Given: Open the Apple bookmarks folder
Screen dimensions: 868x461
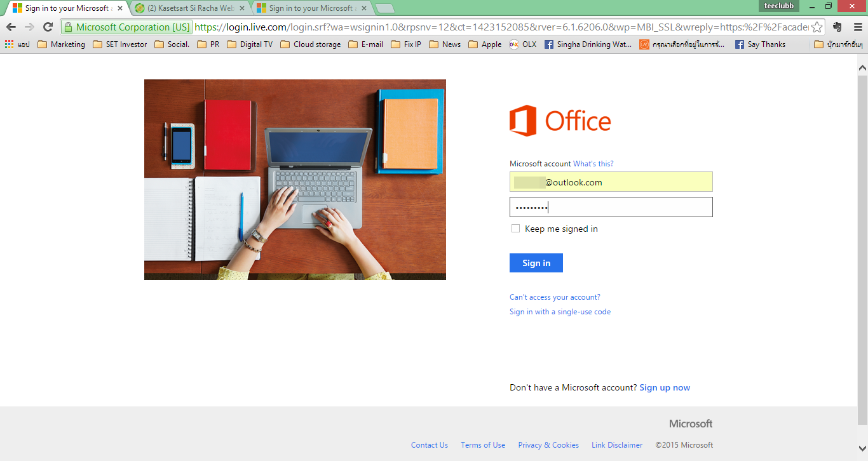Looking at the screenshot, I should point(485,44).
